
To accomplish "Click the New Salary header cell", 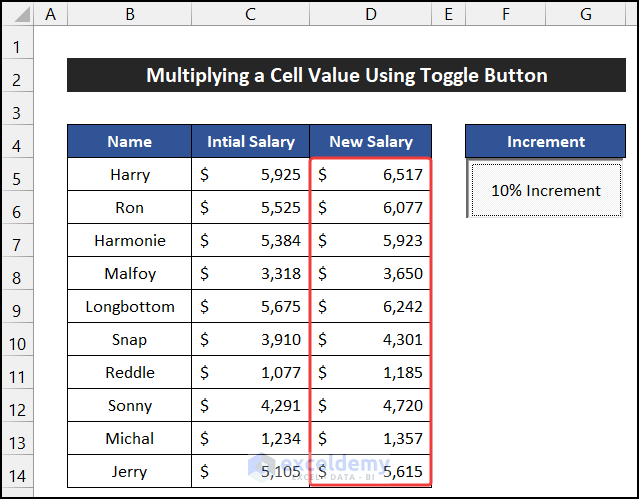I will [370, 142].
